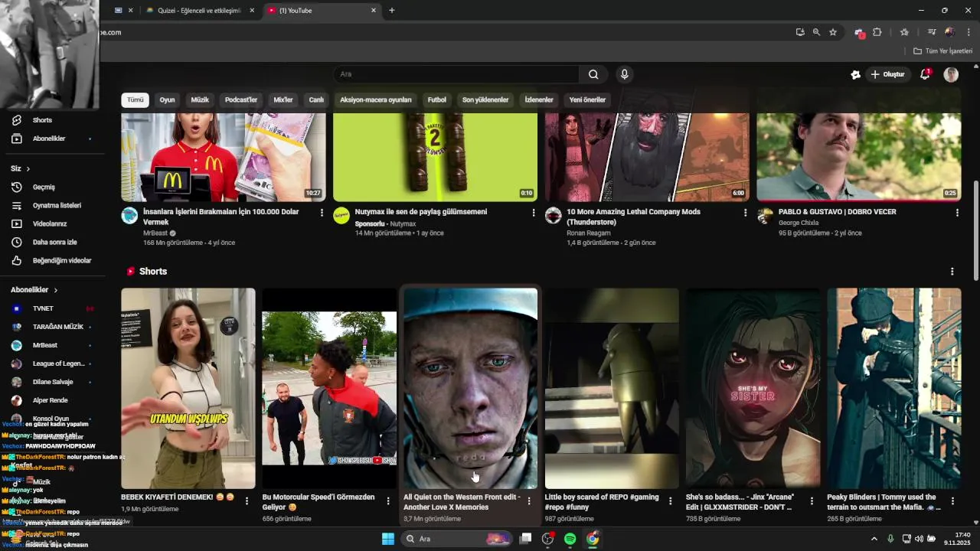Select the Yeni öneriler chip
The height and width of the screenshot is (551, 980).
click(x=587, y=99)
